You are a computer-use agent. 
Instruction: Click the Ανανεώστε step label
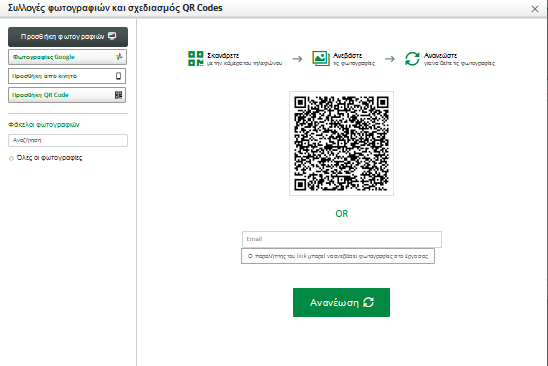coord(440,55)
